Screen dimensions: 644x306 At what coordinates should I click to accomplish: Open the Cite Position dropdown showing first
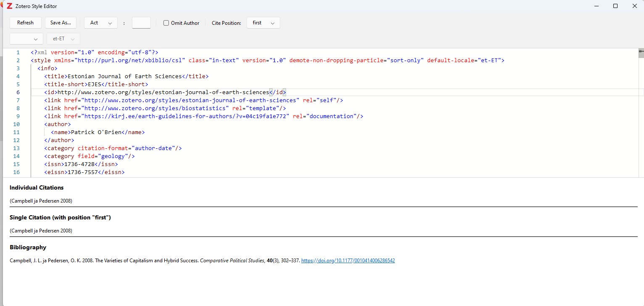[x=263, y=23]
